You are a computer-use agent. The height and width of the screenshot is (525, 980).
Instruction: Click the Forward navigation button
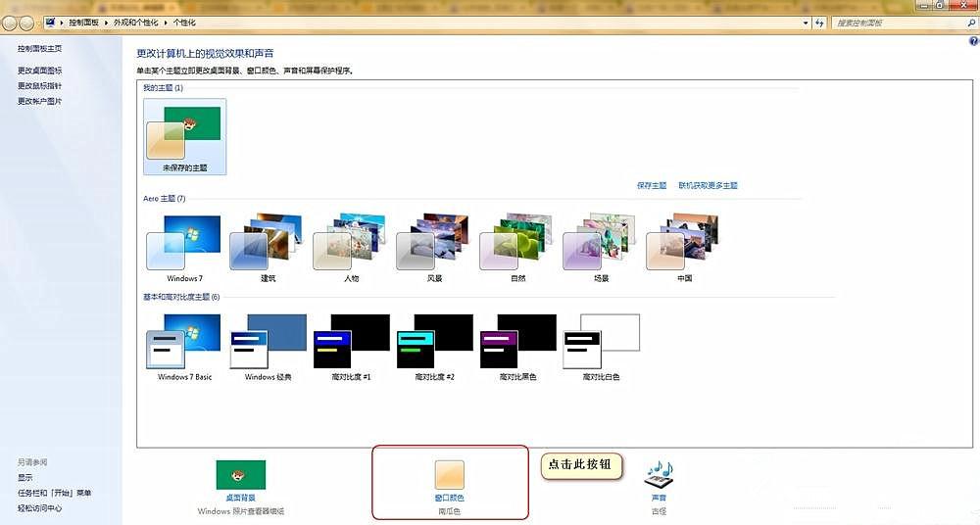[26, 24]
